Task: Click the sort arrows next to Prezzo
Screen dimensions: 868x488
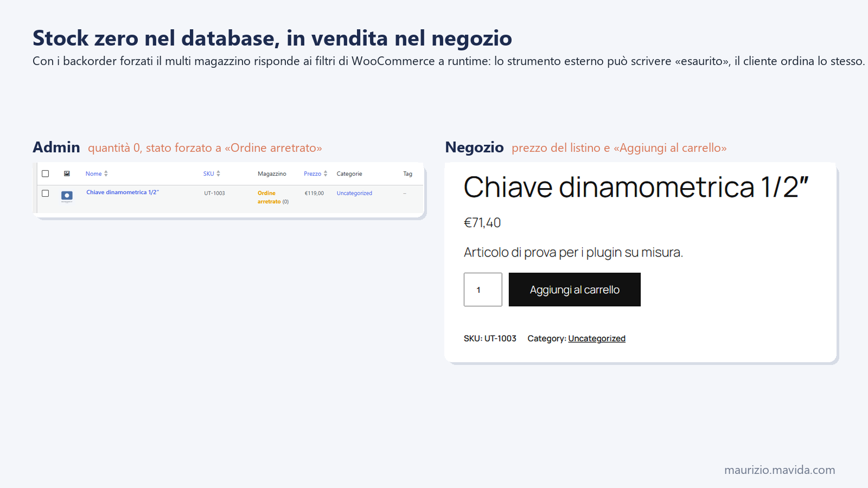Action: pyautogui.click(x=325, y=174)
